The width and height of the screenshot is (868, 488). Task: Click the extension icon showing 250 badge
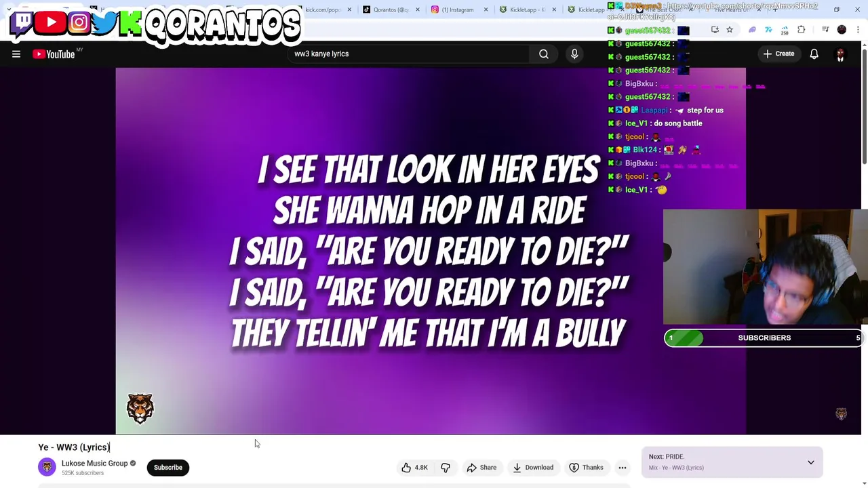pos(785,30)
